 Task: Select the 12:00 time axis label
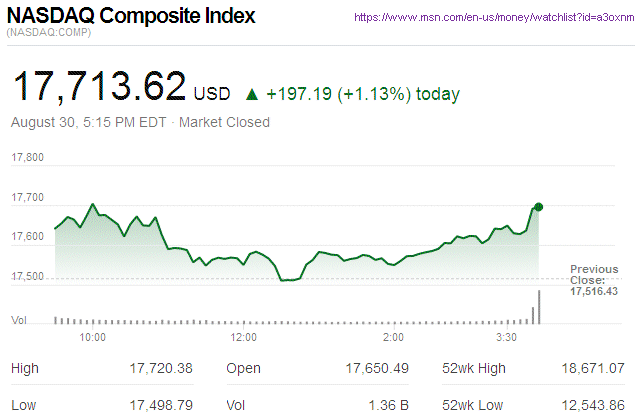(x=243, y=338)
